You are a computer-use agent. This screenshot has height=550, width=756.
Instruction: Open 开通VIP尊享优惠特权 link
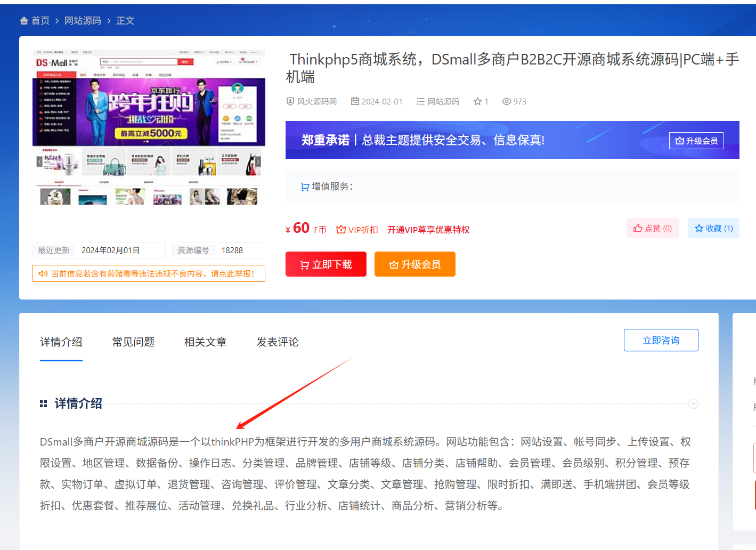428,230
